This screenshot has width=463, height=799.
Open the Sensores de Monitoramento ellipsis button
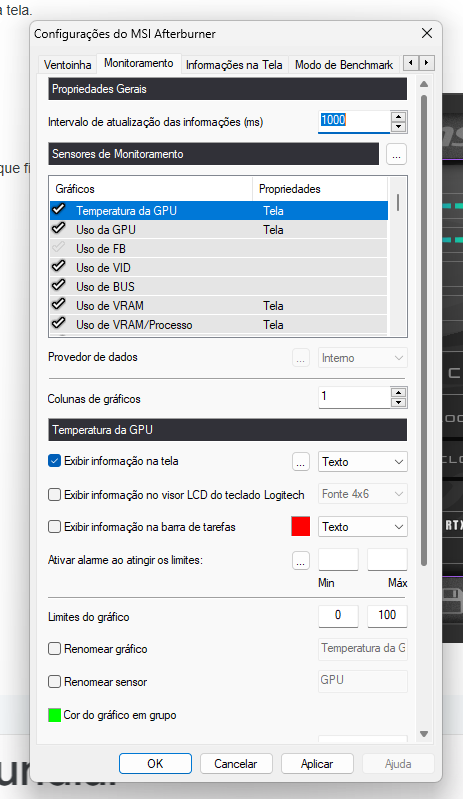pos(396,154)
